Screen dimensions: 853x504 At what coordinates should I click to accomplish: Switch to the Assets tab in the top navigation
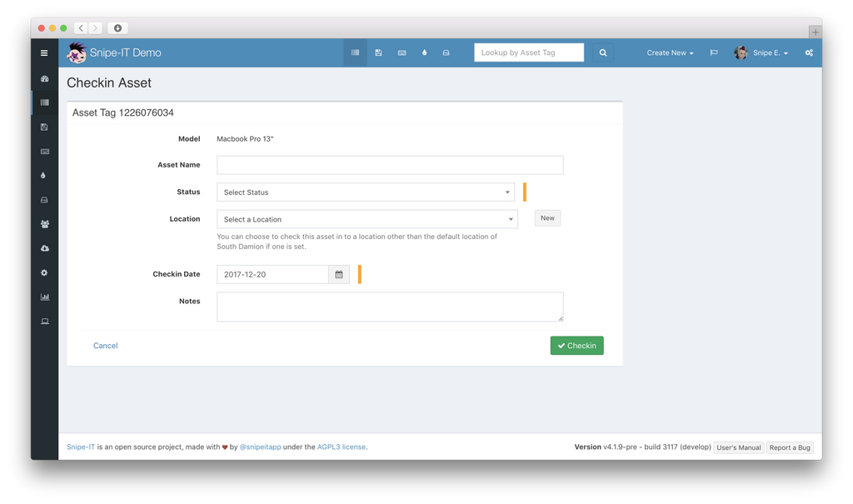355,52
